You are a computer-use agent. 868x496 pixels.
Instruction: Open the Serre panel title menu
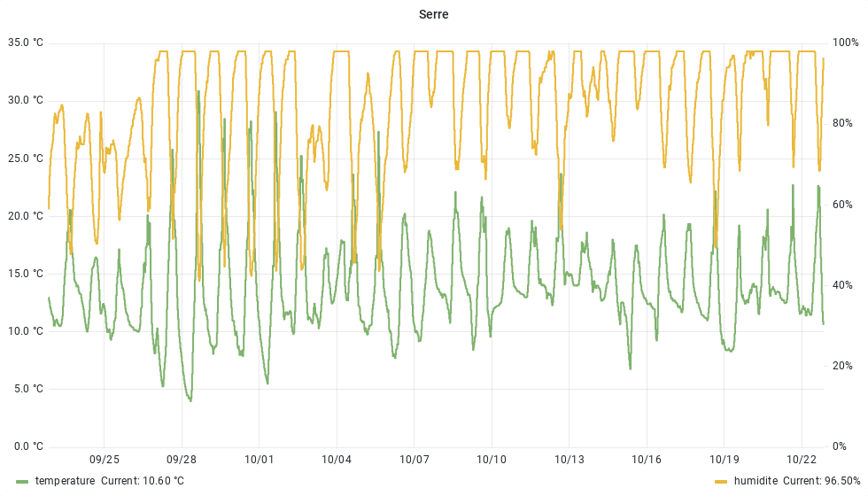point(434,15)
